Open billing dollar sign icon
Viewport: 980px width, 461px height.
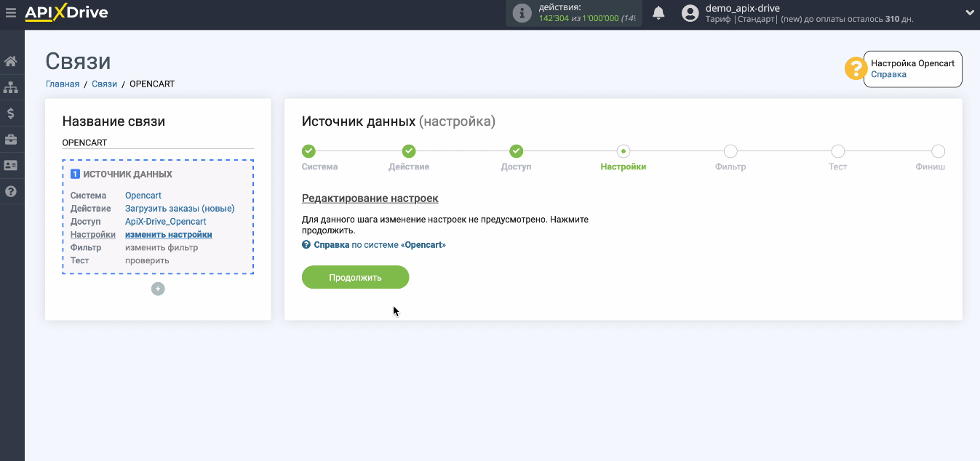[11, 113]
